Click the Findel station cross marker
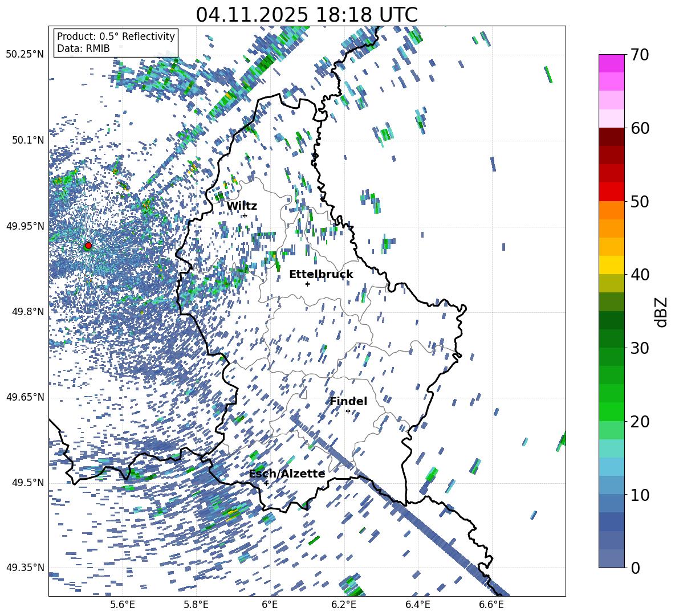This screenshot has width=675, height=616. 348,411
